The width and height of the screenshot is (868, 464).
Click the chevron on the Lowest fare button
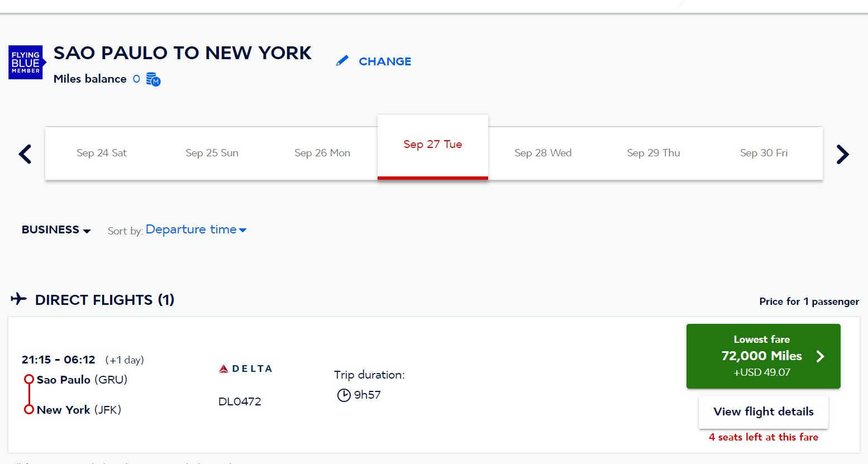pos(820,356)
